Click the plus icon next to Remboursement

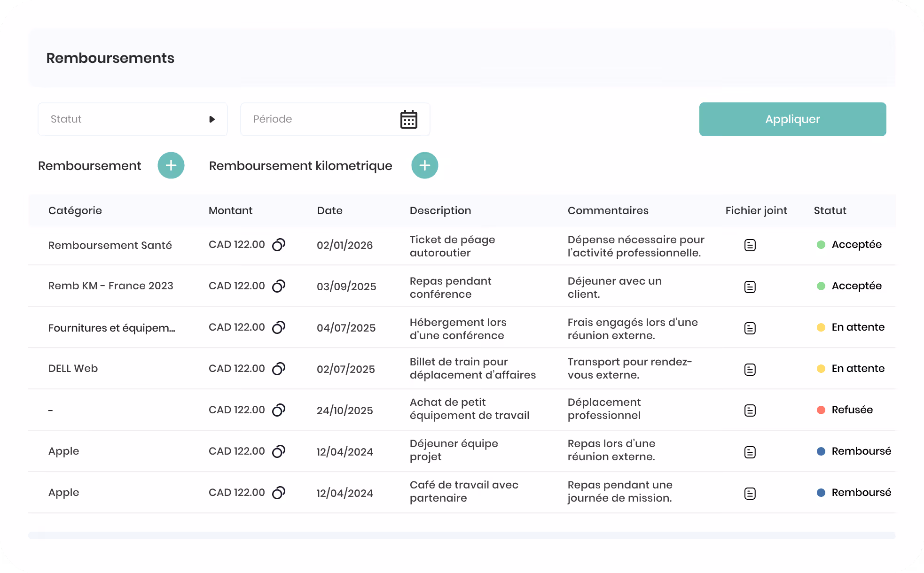[x=171, y=165]
